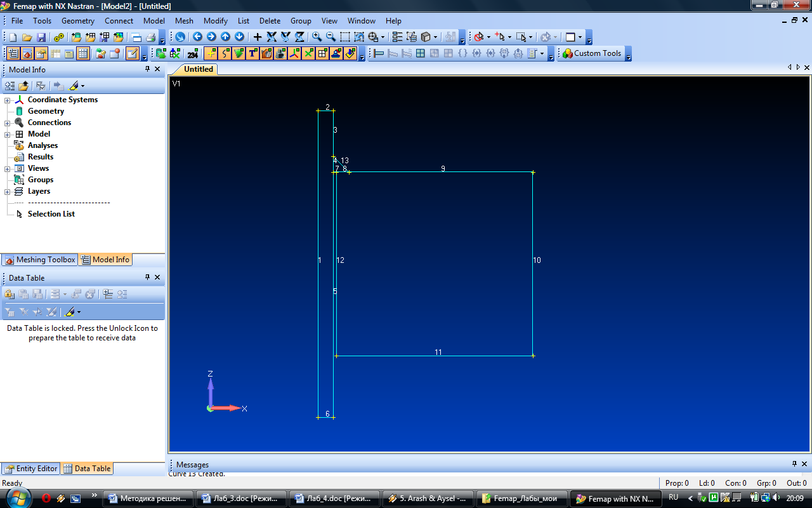
Task: Switch to Лаб_3.doc in taskbar
Action: (x=241, y=498)
